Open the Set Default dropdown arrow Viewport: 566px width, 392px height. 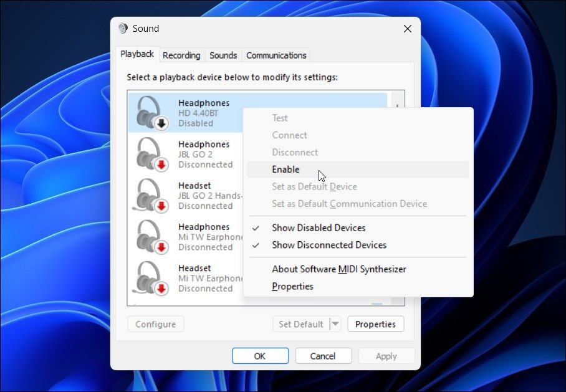coord(335,324)
